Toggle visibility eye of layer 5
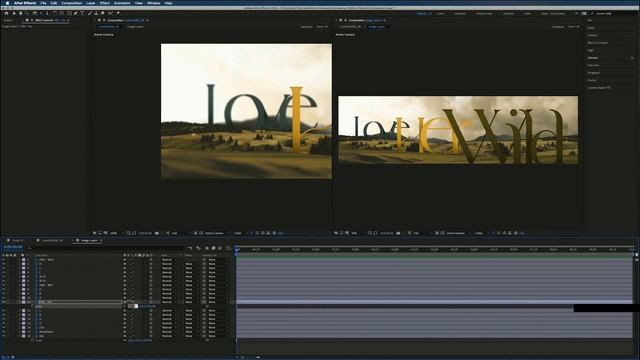Image resolution: width=640 pixels, height=360 pixels. tap(3, 277)
